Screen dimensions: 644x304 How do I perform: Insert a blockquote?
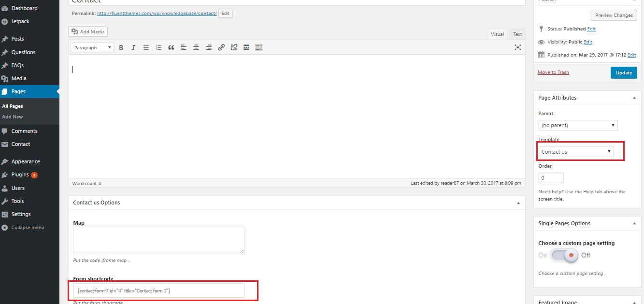click(x=171, y=47)
